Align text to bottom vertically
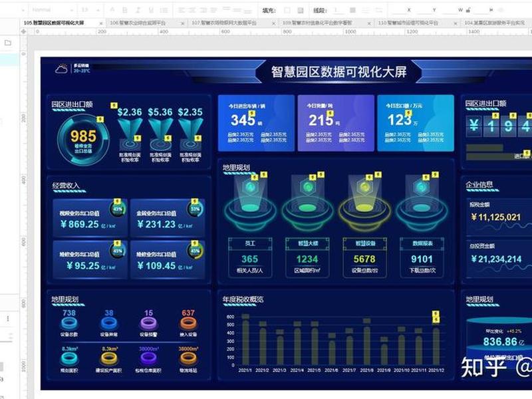Screen dimensions: 532x399 (249, 11)
